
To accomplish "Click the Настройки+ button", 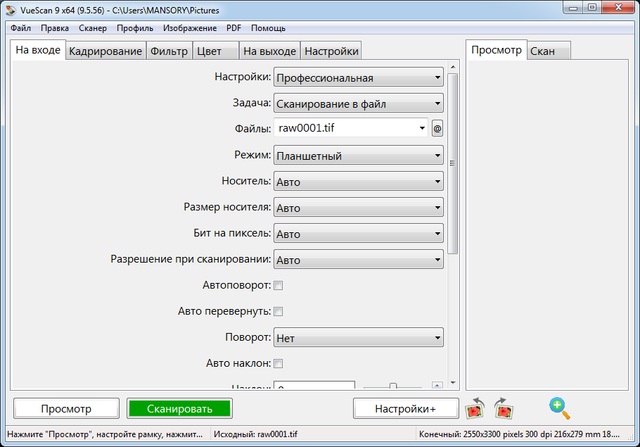I will pos(406,408).
